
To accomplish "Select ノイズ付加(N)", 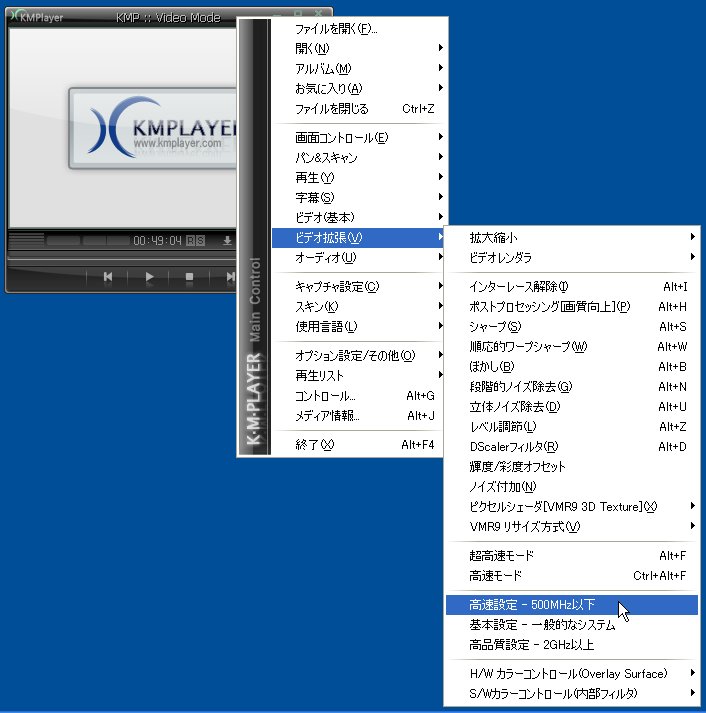I will pos(572,487).
